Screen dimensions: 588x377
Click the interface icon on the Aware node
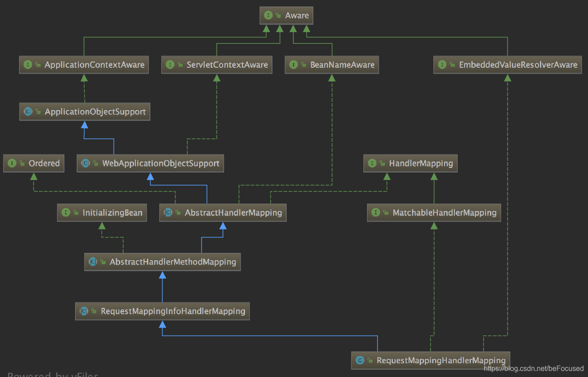click(x=268, y=15)
